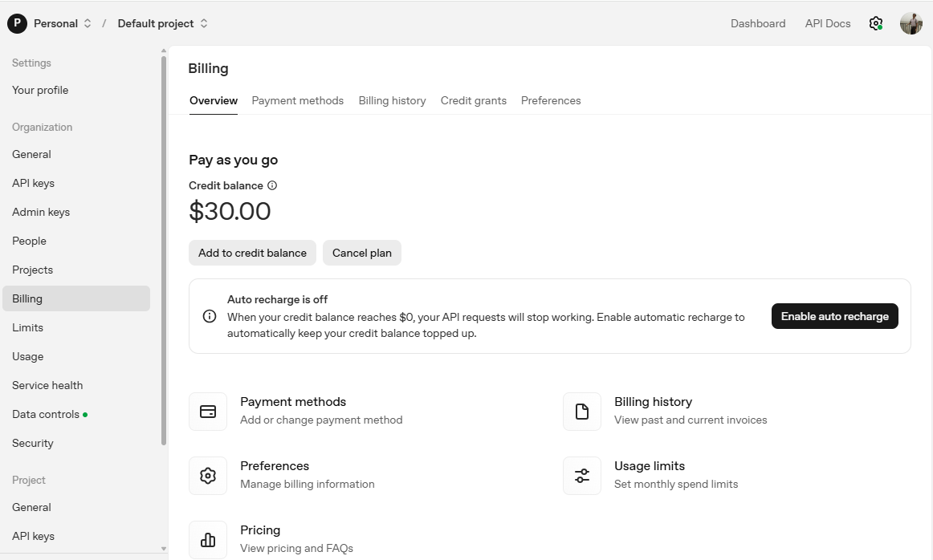Click the Billing history document icon
The image size is (933, 560).
pyautogui.click(x=582, y=412)
